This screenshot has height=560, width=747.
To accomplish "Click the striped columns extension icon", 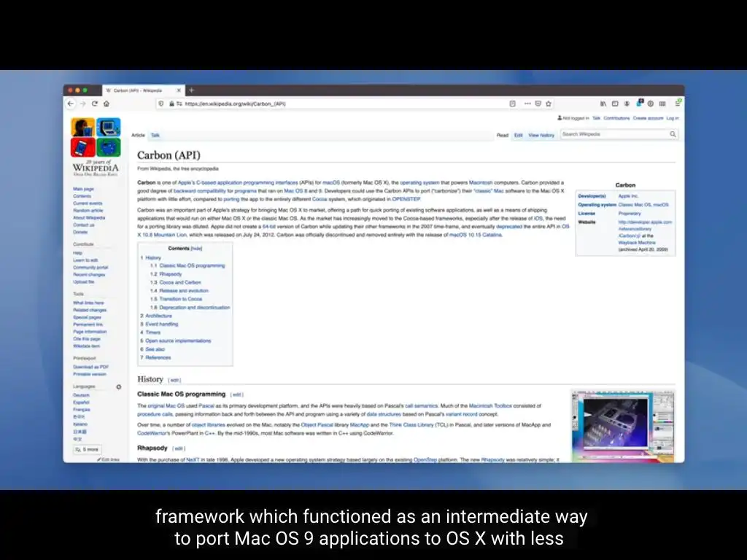I will (662, 104).
